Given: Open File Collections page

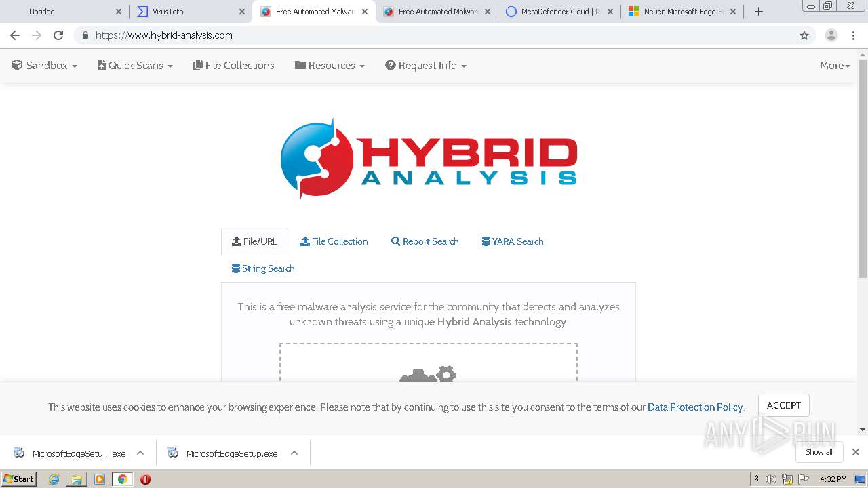Looking at the screenshot, I should [x=234, y=66].
